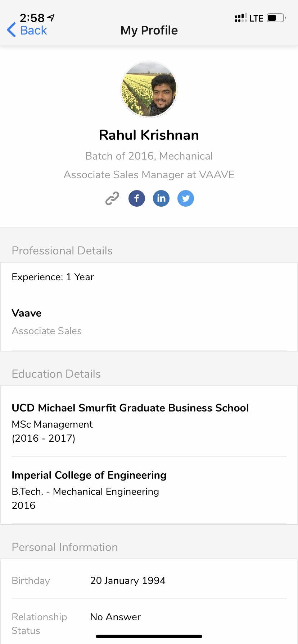Tap the Relationship Status No Answer value
The width and height of the screenshot is (298, 644).
point(115,617)
